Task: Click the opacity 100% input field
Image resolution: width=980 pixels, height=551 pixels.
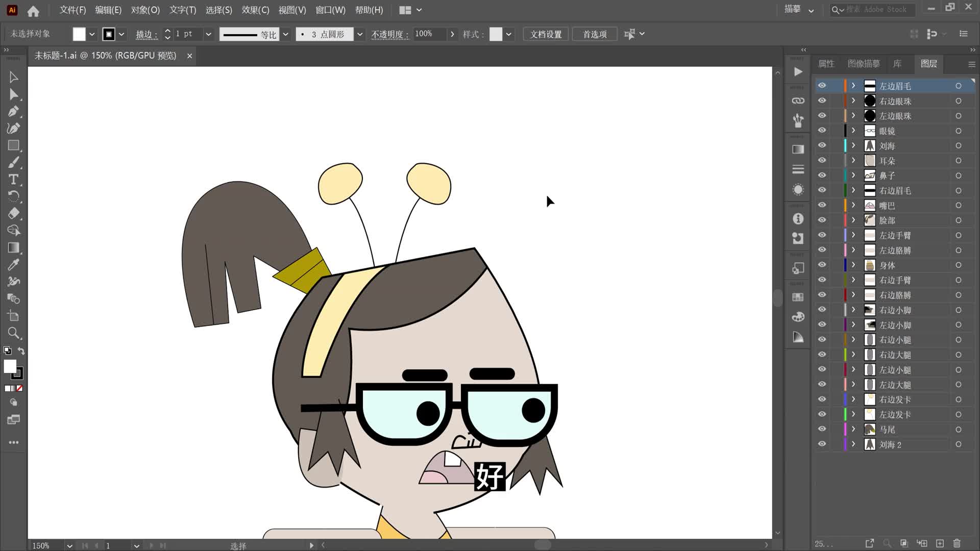Action: [x=429, y=34]
